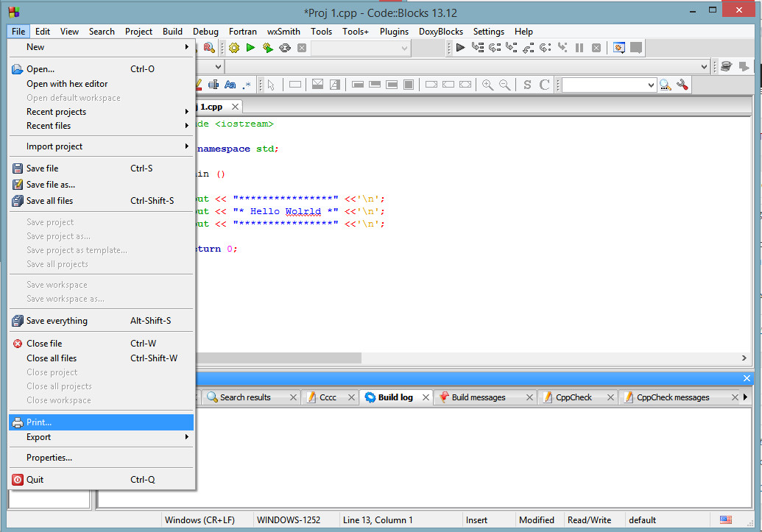Expand the Export submenu

point(101,437)
